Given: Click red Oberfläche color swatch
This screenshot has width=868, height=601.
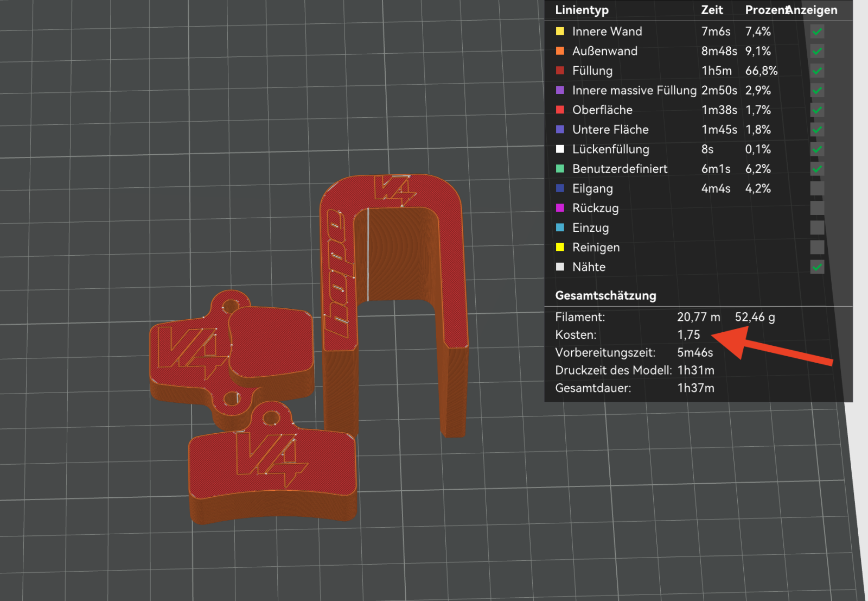Looking at the screenshot, I should coord(560,110).
